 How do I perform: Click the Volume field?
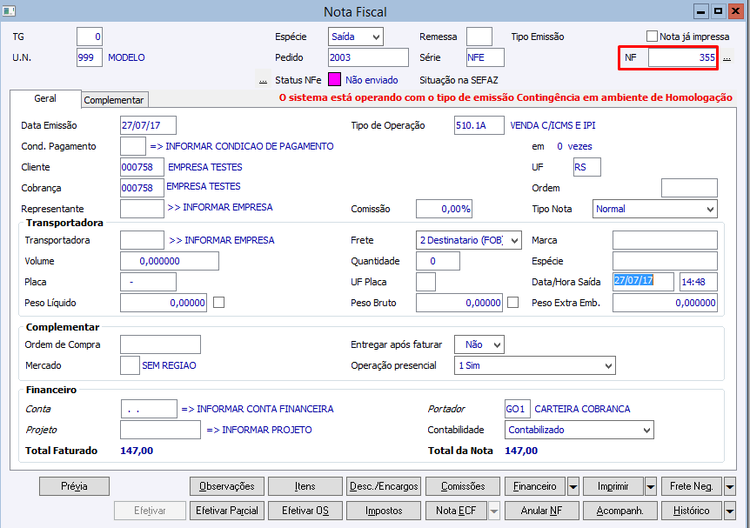pos(170,261)
